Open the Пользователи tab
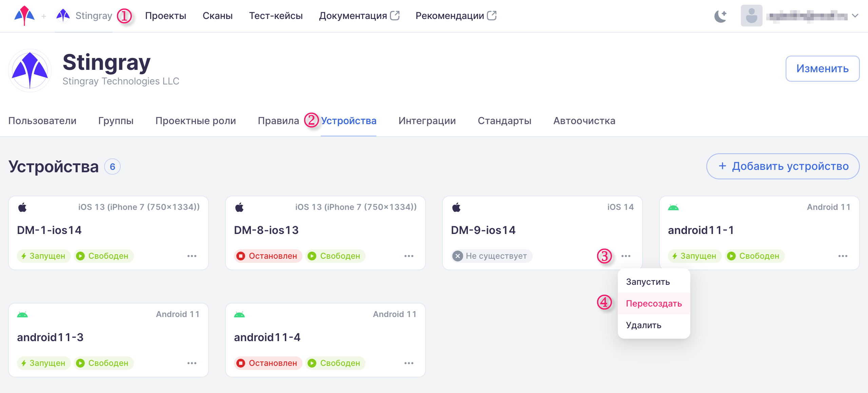The width and height of the screenshot is (868, 393). click(x=42, y=121)
